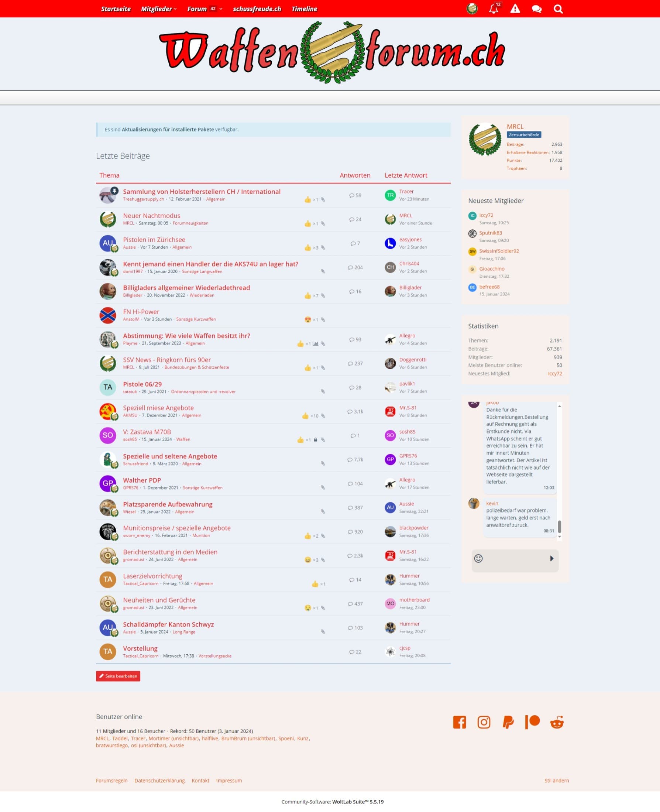Open the user avatar menu in top bar
Image resolution: width=660 pixels, height=812 pixels.
(x=472, y=9)
